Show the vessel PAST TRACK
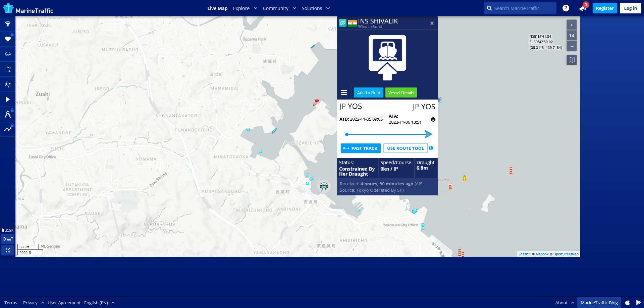Viewport: 644px width, 308px height. pos(361,148)
